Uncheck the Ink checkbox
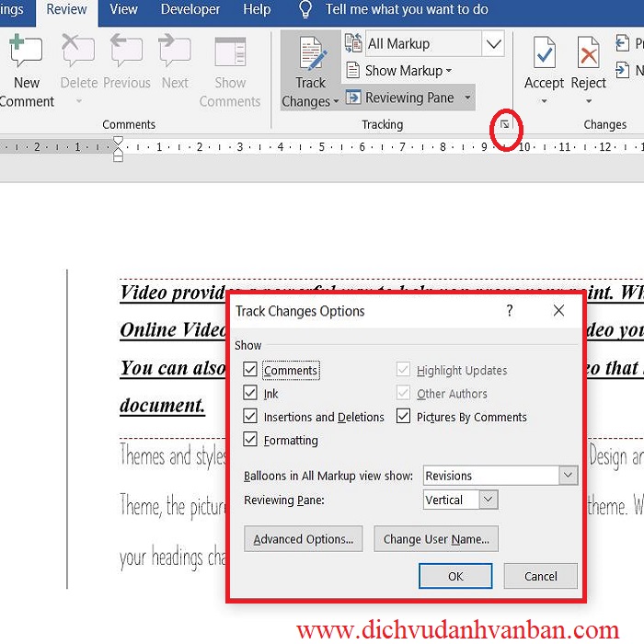 click(250, 393)
